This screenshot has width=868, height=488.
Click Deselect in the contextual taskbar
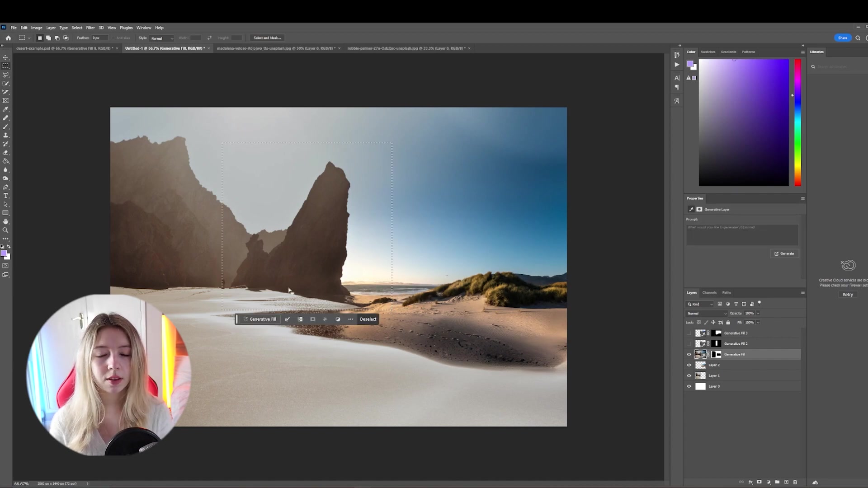(x=368, y=319)
